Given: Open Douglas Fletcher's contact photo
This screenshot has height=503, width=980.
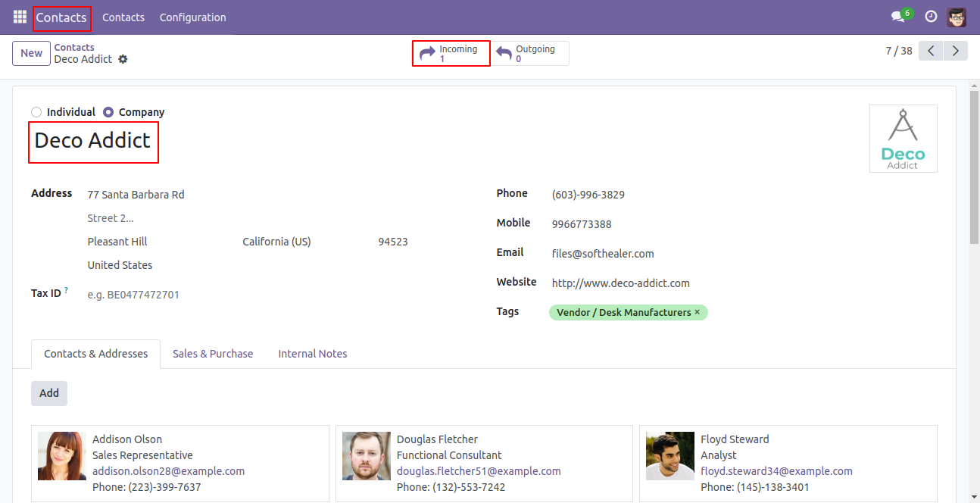Looking at the screenshot, I should pos(367,456).
